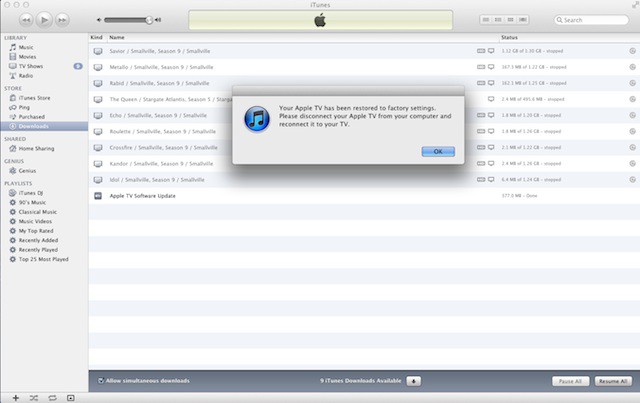The image size is (640, 403).
Task: Open Genius in the sidebar
Action: coord(28,170)
